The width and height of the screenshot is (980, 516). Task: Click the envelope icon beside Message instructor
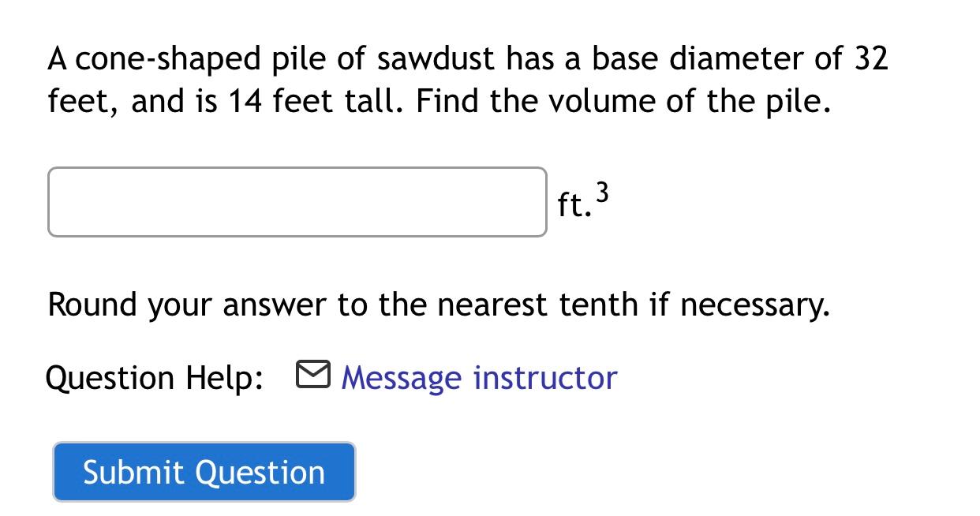[312, 375]
